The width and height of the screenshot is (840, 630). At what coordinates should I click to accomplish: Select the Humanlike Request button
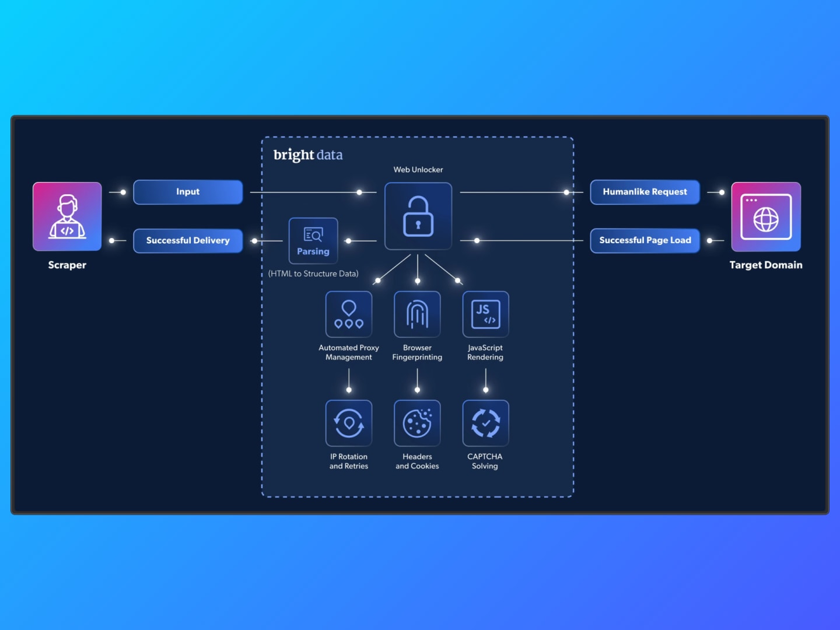coord(645,192)
